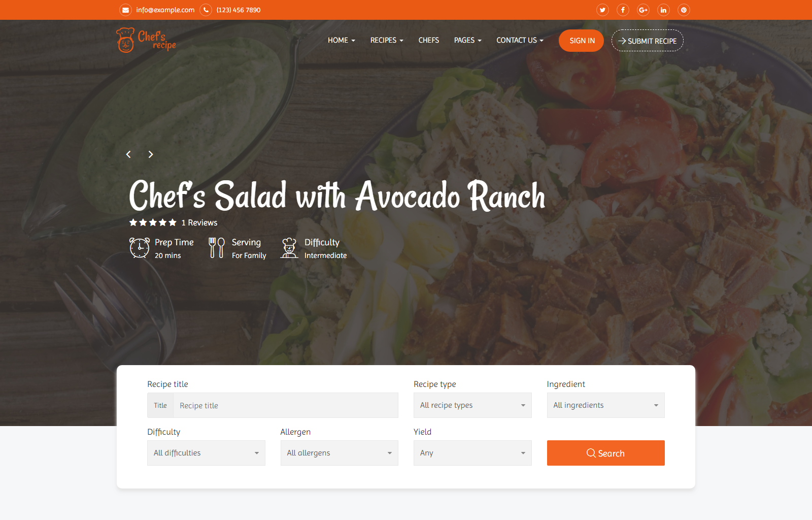Click the Pinterest icon in top bar
Image resolution: width=812 pixels, height=520 pixels.
tap(684, 10)
